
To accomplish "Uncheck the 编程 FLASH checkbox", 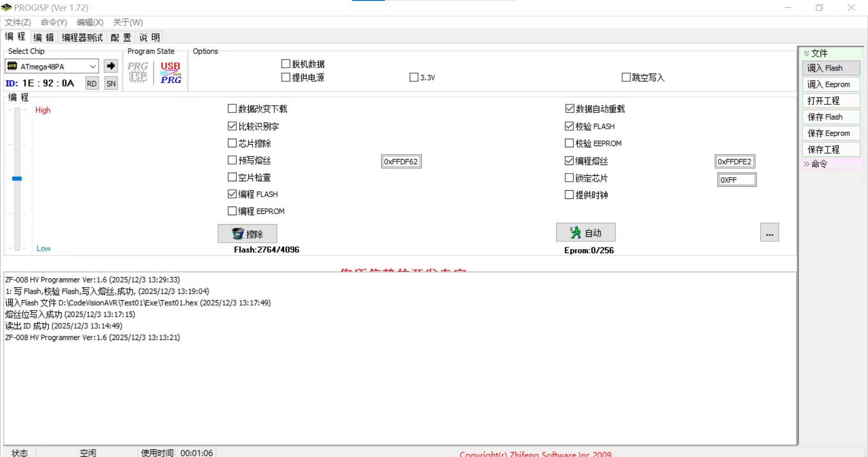I will pyautogui.click(x=232, y=194).
